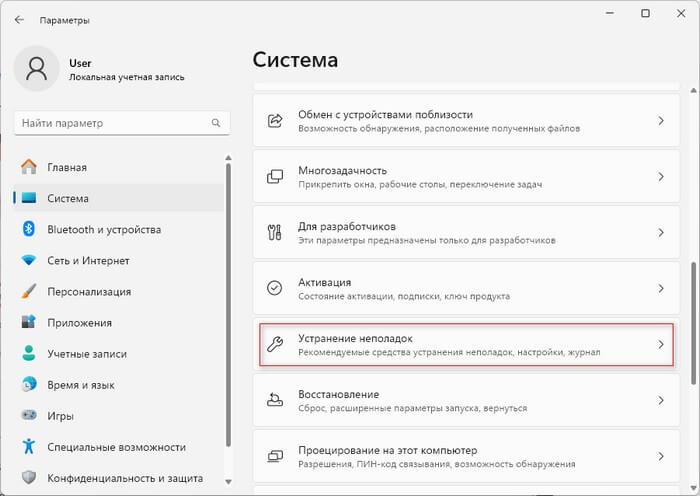Click the Найти параметр search field
The width and height of the screenshot is (700, 496).
(x=110, y=123)
